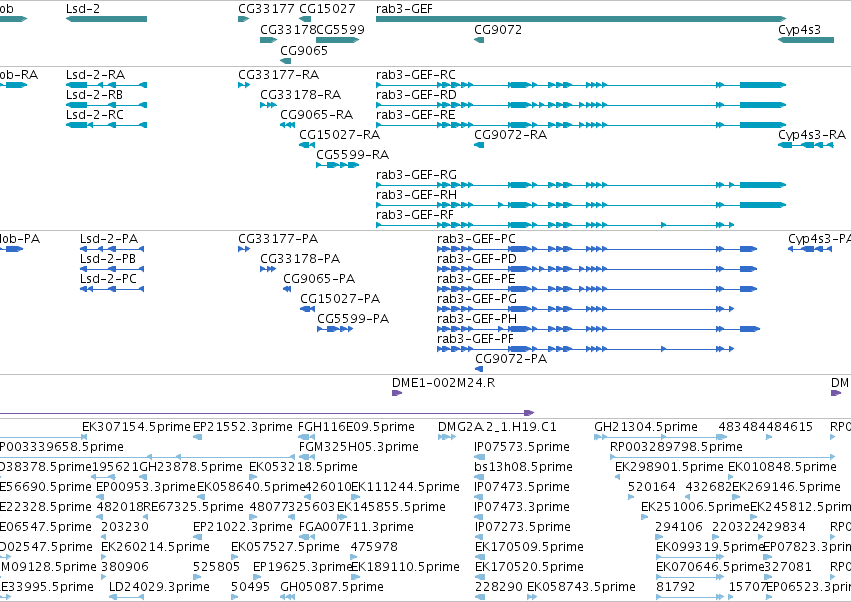Click the CG33178-RA transcript label
851x602 pixels.
pos(300,94)
